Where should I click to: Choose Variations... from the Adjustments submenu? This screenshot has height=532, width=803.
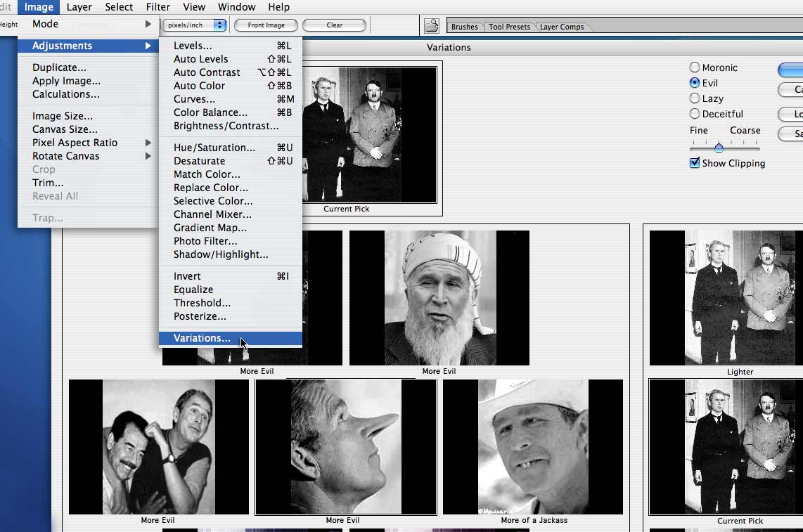202,338
